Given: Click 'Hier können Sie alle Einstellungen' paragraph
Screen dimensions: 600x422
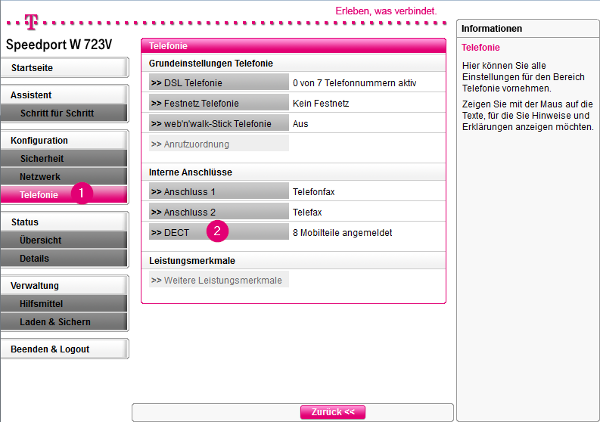Looking at the screenshot, I should (x=523, y=77).
